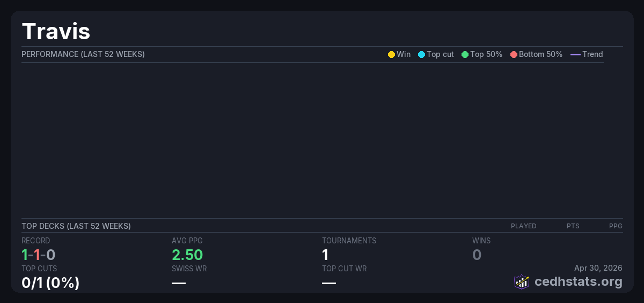Viewport: 644px width, 303px height.
Task: Select the Travis player name heading
Action: 56,31
